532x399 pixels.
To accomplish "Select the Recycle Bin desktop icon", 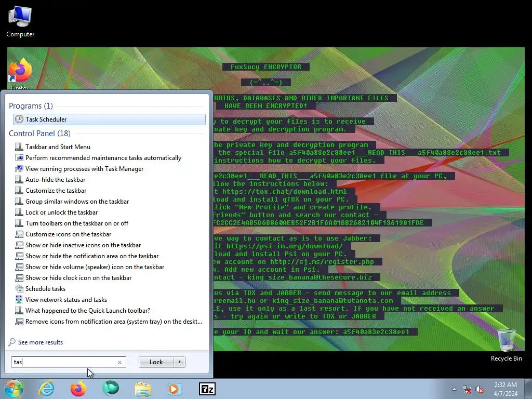I will [x=506, y=345].
